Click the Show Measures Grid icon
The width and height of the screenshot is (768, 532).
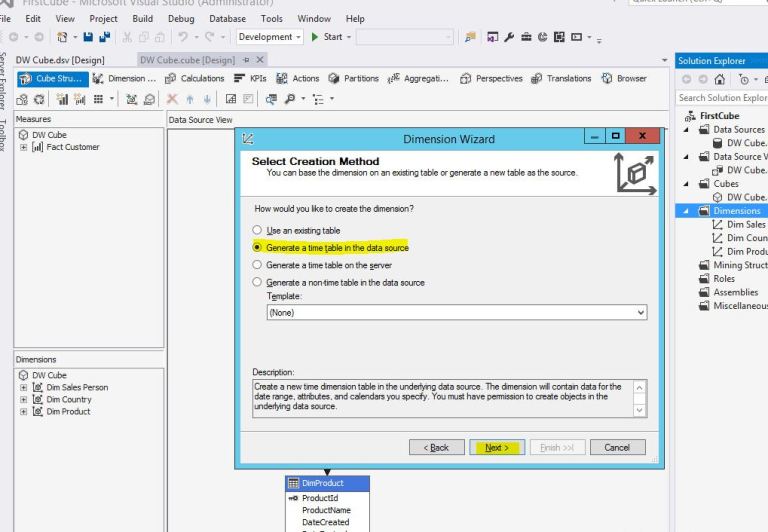[98, 99]
